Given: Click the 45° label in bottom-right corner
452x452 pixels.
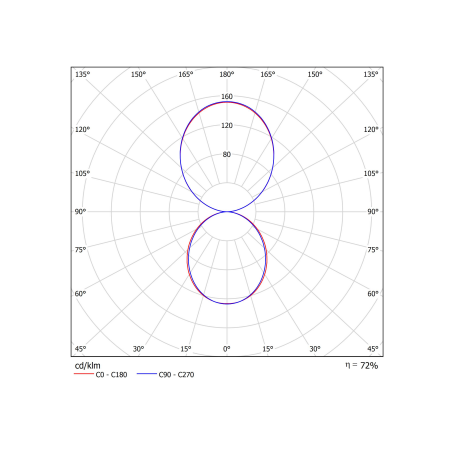Looking at the screenshot, I should pyautogui.click(x=373, y=349).
